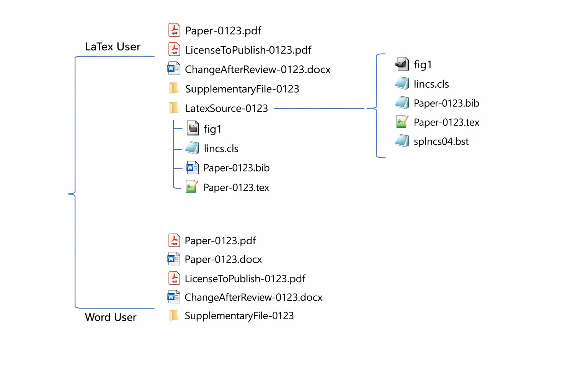The width and height of the screenshot is (588, 392).
Task: Click the ChangeAfterReview-0123.docx Word icon
Action: tap(174, 69)
